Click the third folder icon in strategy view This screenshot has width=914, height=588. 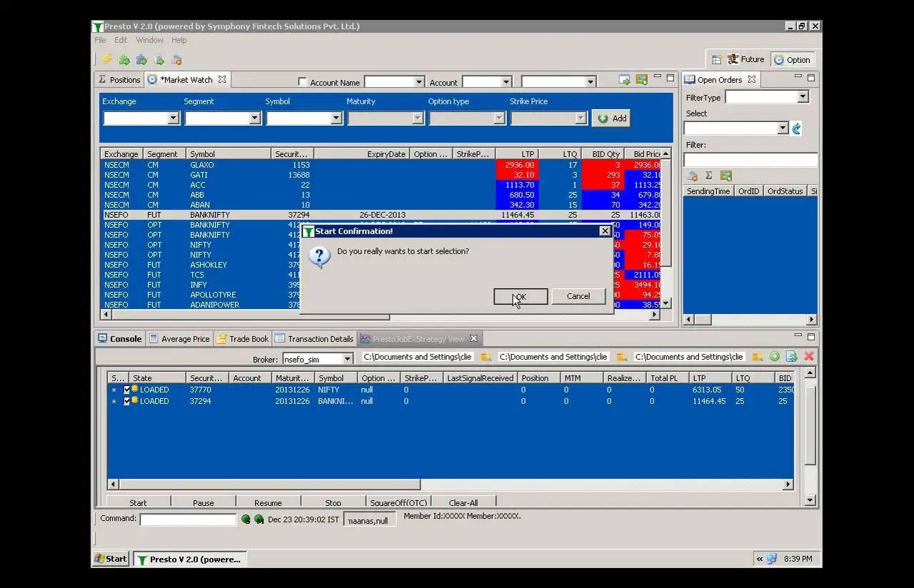pyautogui.click(x=758, y=357)
